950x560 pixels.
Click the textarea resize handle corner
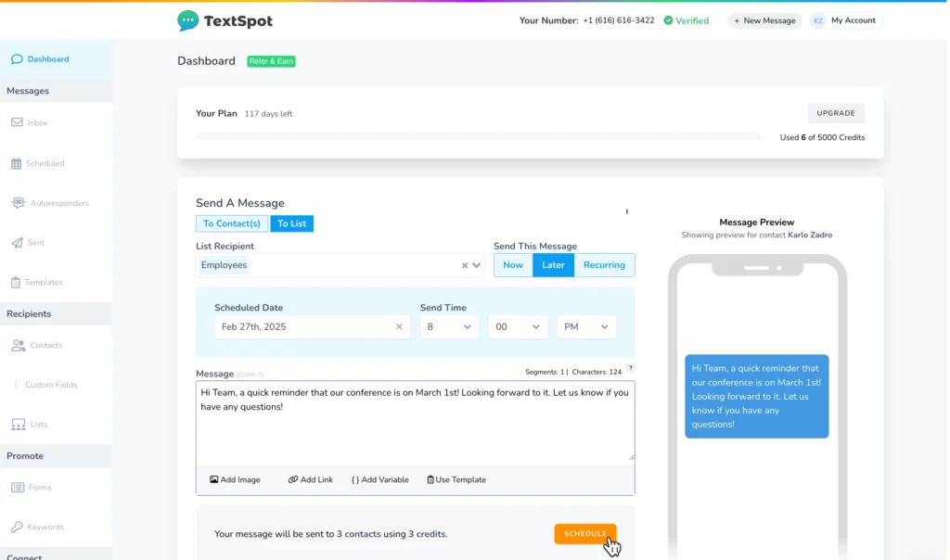click(631, 457)
